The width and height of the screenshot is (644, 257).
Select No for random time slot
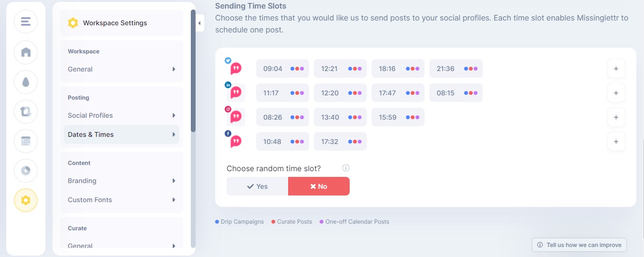tap(319, 186)
